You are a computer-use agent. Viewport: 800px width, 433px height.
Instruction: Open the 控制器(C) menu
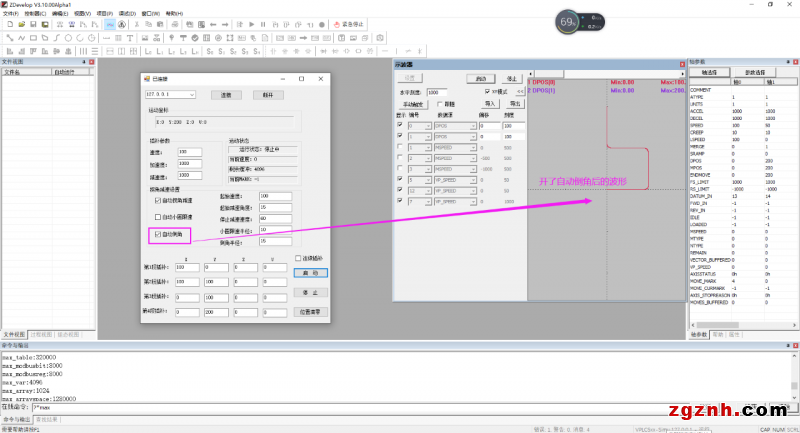click(37, 13)
